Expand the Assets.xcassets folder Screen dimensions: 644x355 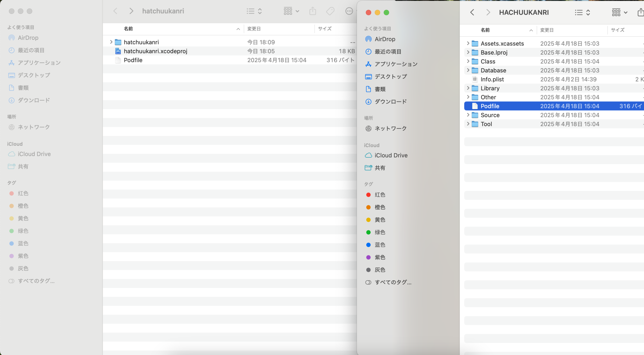click(468, 43)
